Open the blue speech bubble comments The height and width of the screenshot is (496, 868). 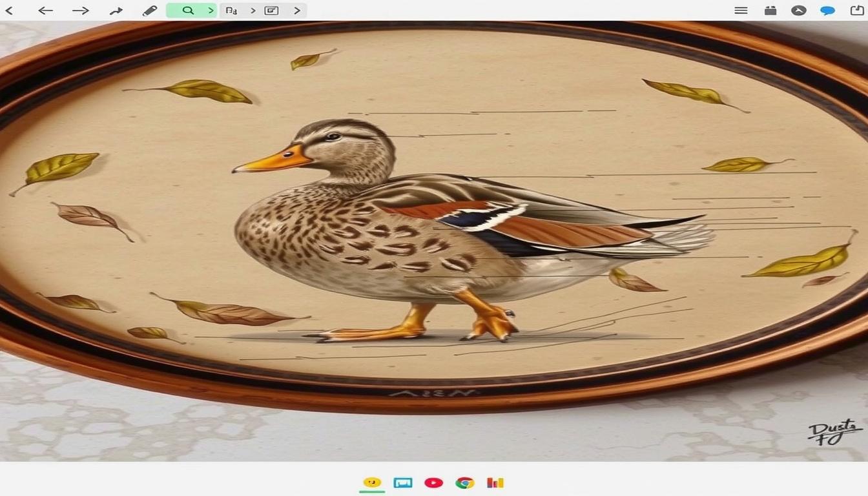point(827,11)
